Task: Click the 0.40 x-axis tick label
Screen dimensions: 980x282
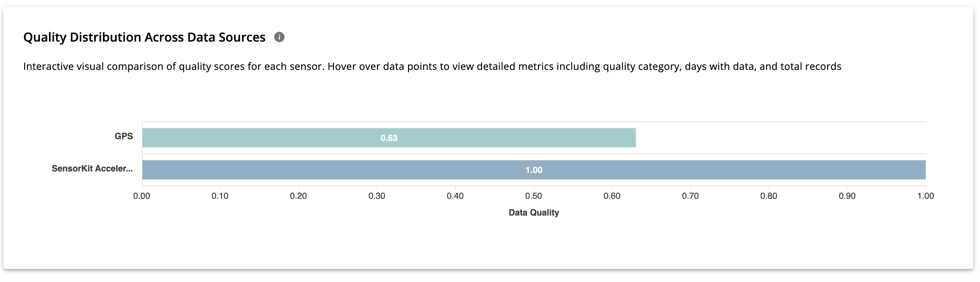Action: point(455,196)
